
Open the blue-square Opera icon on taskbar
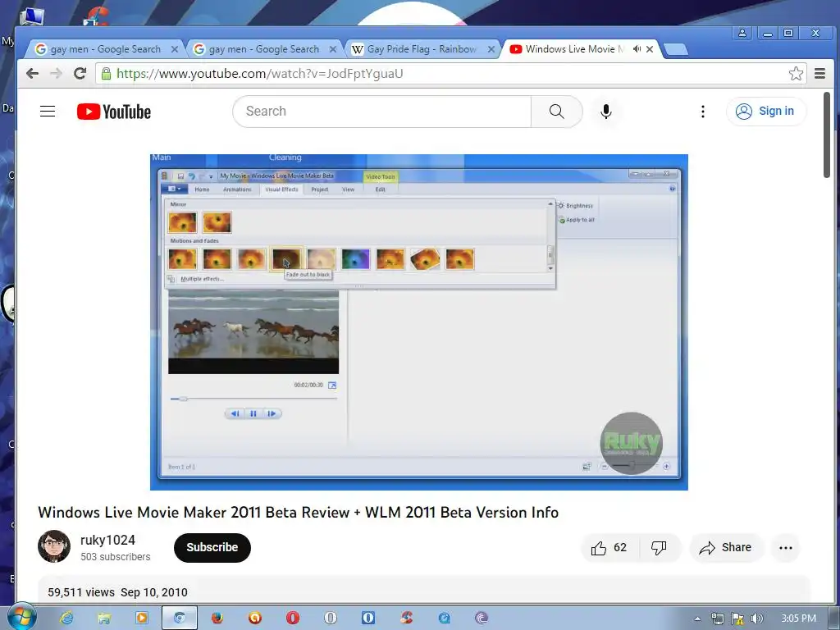[x=368, y=619]
